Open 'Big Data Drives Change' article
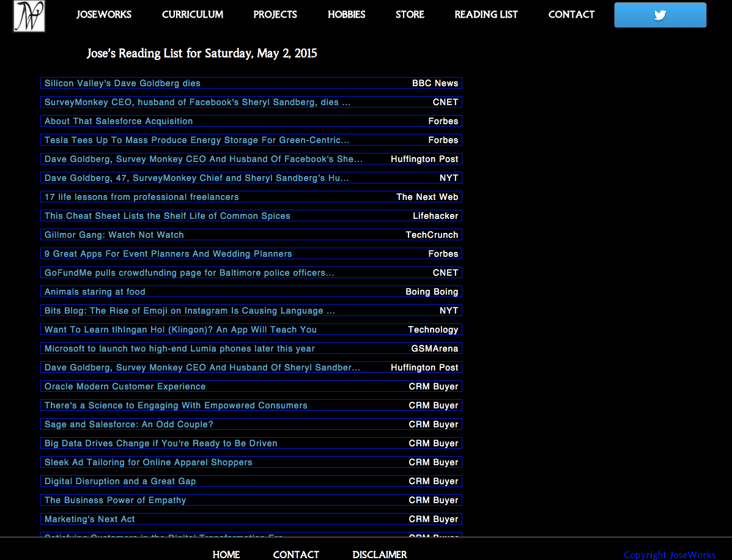 pyautogui.click(x=161, y=443)
